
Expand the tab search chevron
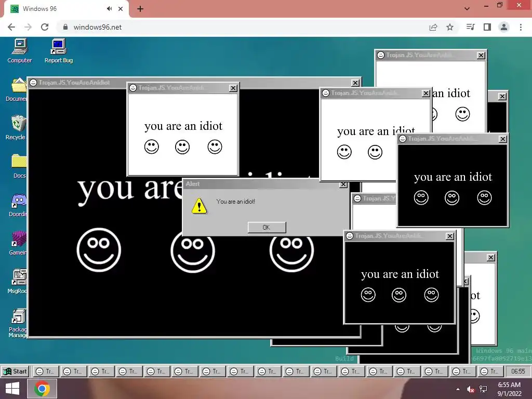467,9
